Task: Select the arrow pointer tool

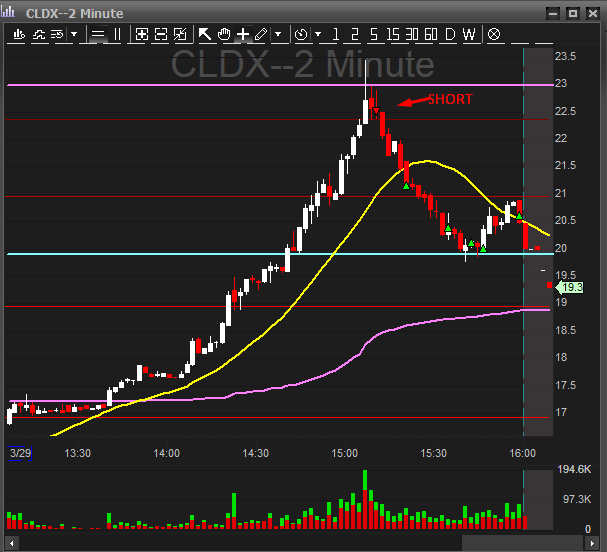Action: pos(204,34)
